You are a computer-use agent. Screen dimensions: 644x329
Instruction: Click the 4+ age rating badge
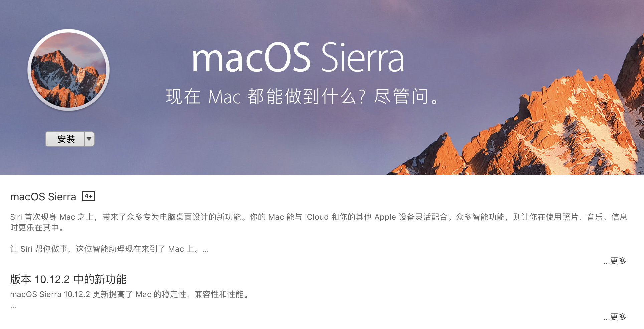coord(88,196)
